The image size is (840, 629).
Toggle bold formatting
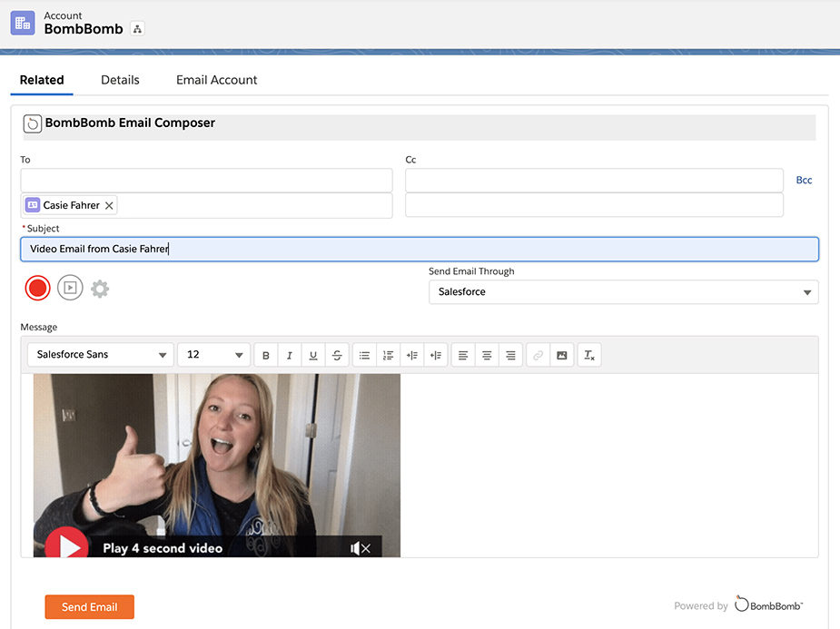(x=266, y=355)
